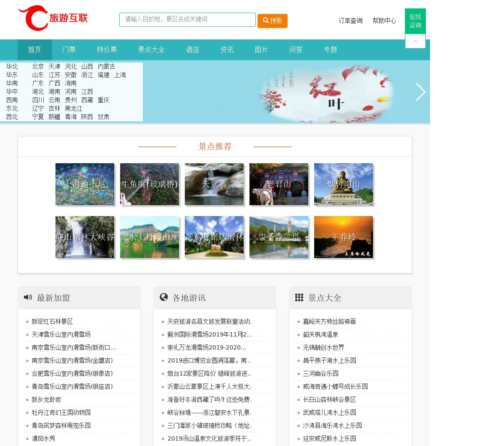Image resolution: width=504 pixels, height=446 pixels.
Task: Open the 王莽岭 thumbnail
Action: (x=344, y=237)
